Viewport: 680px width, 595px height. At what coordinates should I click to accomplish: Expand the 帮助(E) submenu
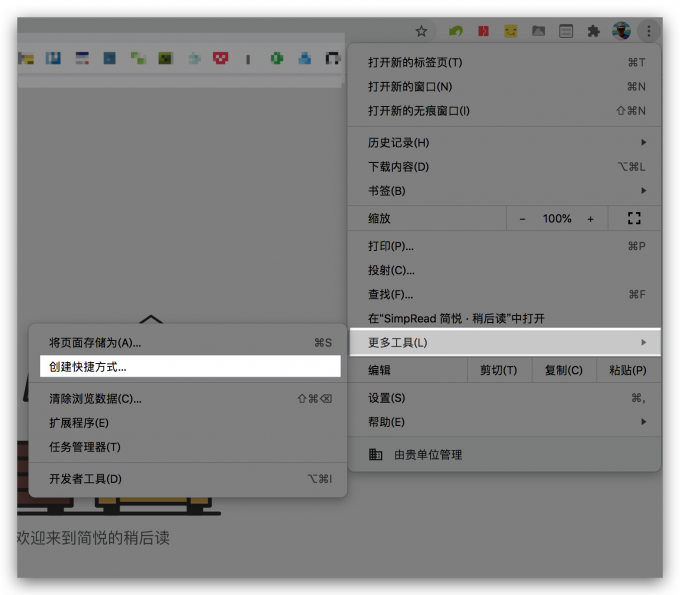[505, 422]
